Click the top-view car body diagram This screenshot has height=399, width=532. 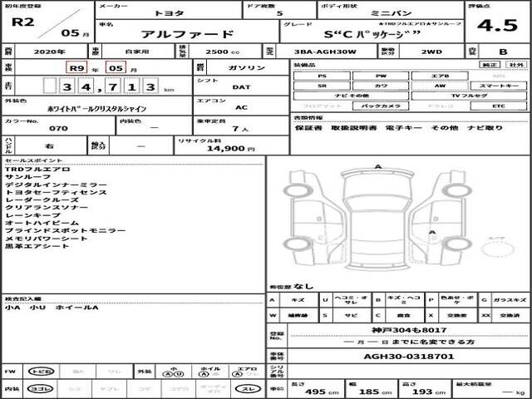pyautogui.click(x=379, y=223)
